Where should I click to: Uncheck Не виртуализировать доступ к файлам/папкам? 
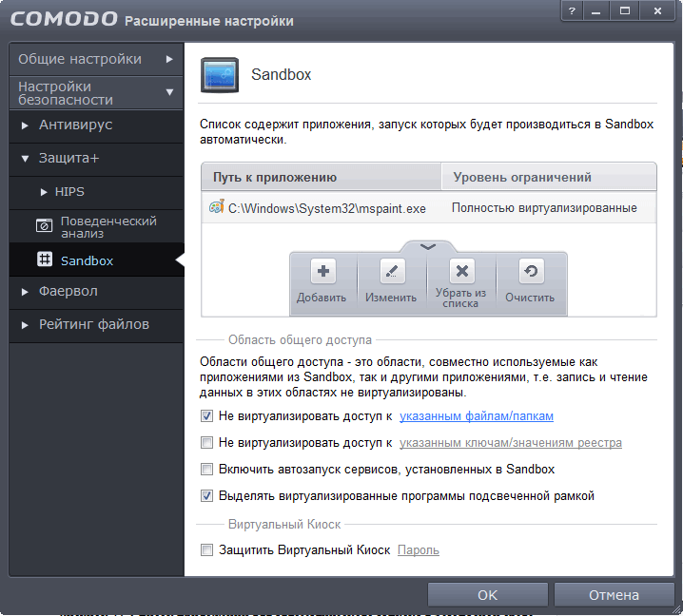point(207,415)
